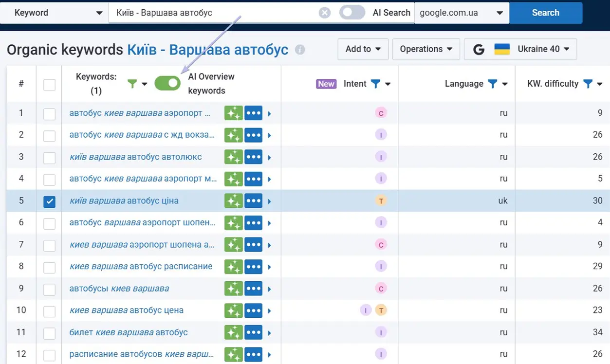
Task: Click the green keywords filter funnel icon
Action: pyautogui.click(x=132, y=84)
